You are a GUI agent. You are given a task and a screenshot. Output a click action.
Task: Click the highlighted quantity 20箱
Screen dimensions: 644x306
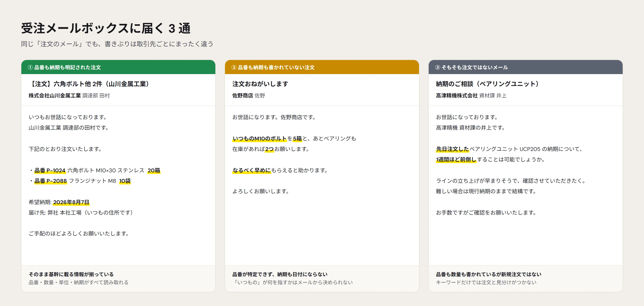(154, 171)
